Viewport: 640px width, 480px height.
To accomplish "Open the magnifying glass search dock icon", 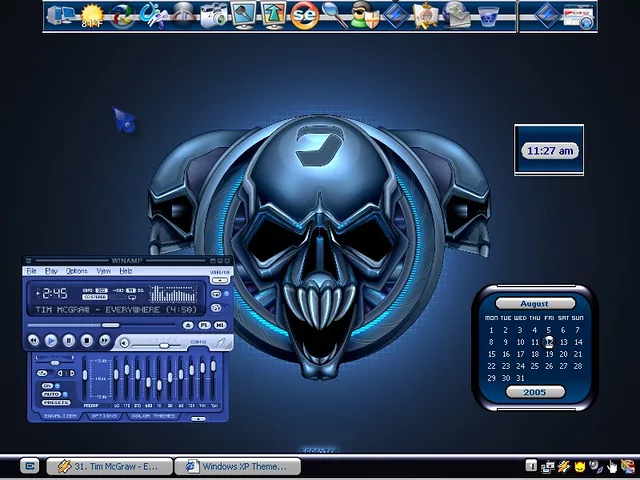I will [335, 16].
